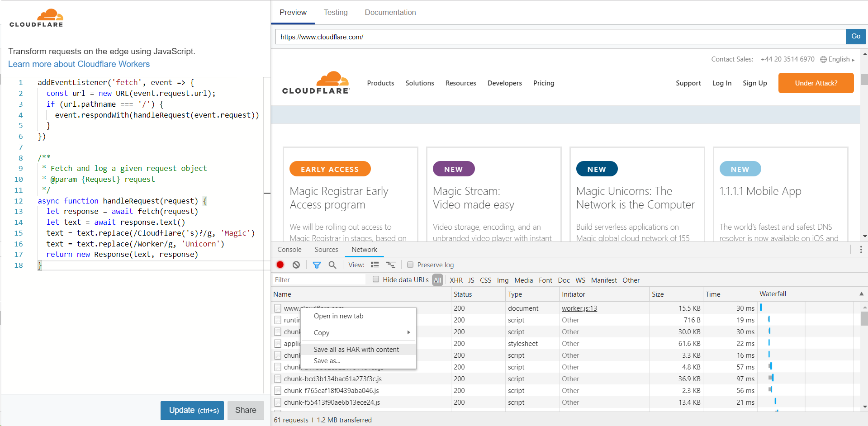The width and height of the screenshot is (868, 426).
Task: Click file icon of chunk-f765eaf18f0439aba046.js row
Action: tap(278, 391)
